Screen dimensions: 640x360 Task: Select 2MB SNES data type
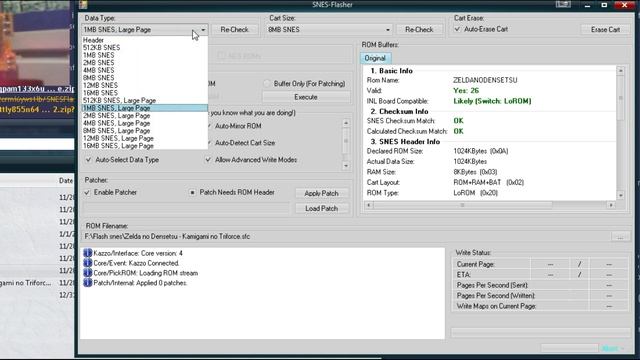(x=99, y=62)
